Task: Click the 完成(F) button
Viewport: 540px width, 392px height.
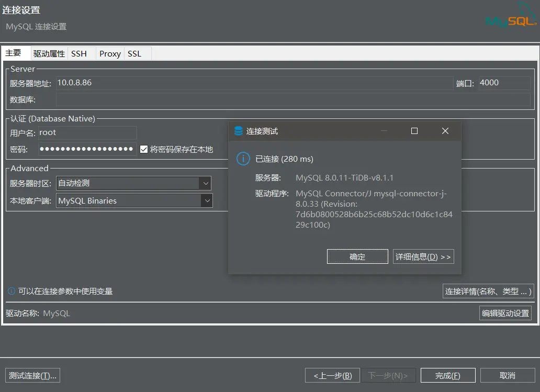Action: pyautogui.click(x=447, y=375)
